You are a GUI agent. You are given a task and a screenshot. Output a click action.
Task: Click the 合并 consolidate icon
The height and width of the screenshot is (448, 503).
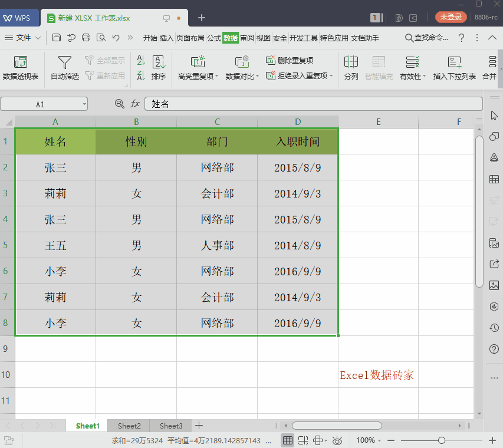(492, 61)
